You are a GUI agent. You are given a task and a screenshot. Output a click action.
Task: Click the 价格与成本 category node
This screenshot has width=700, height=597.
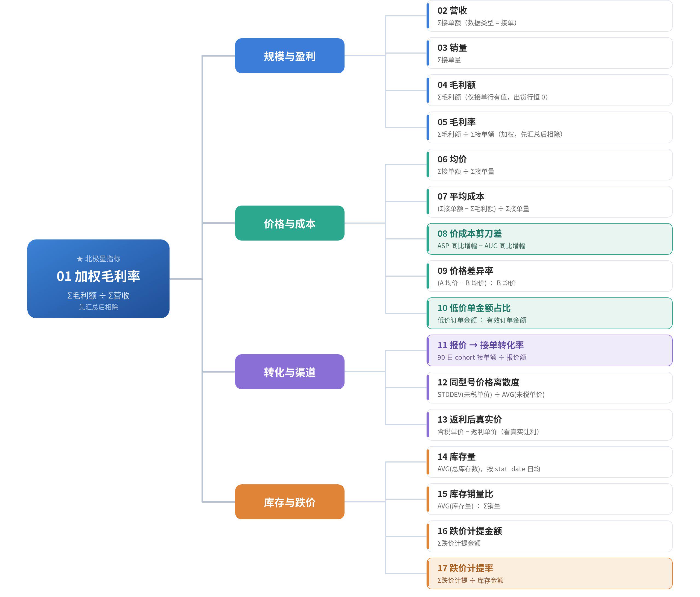pyautogui.click(x=290, y=223)
